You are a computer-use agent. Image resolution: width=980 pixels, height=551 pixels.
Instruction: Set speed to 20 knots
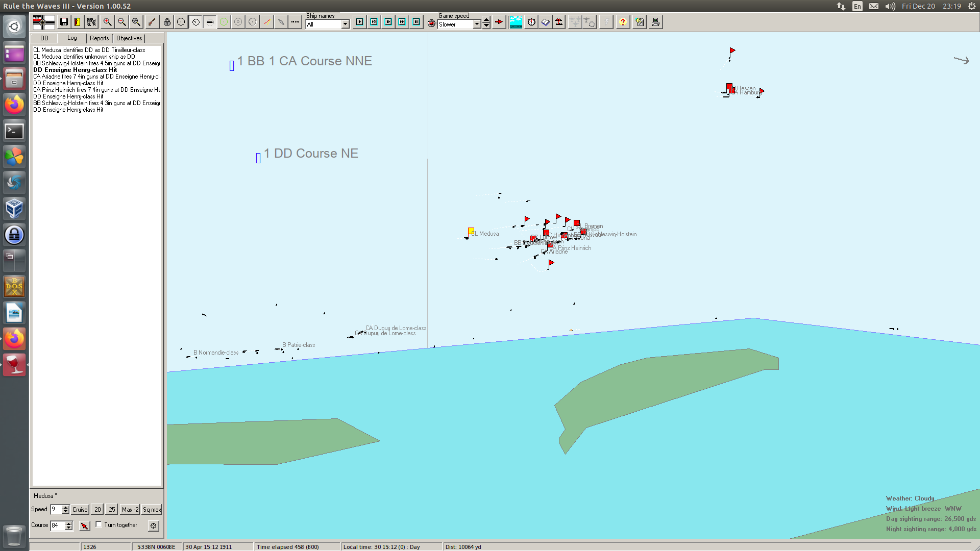pyautogui.click(x=97, y=509)
